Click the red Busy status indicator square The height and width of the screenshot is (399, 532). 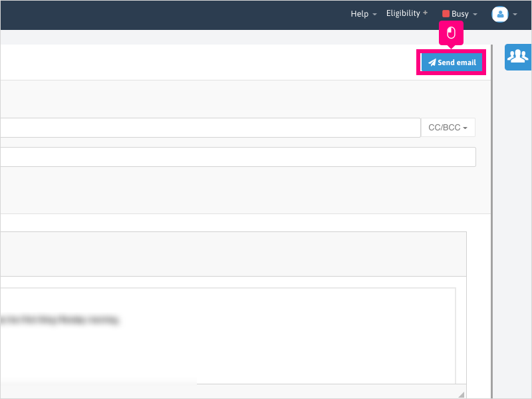[x=446, y=13]
